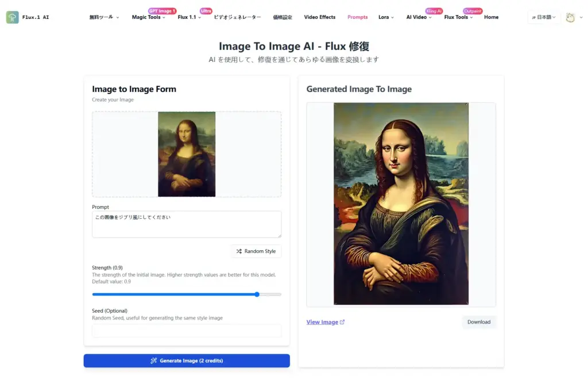Click the Random Style button
This screenshot has width=588, height=385.
(256, 251)
